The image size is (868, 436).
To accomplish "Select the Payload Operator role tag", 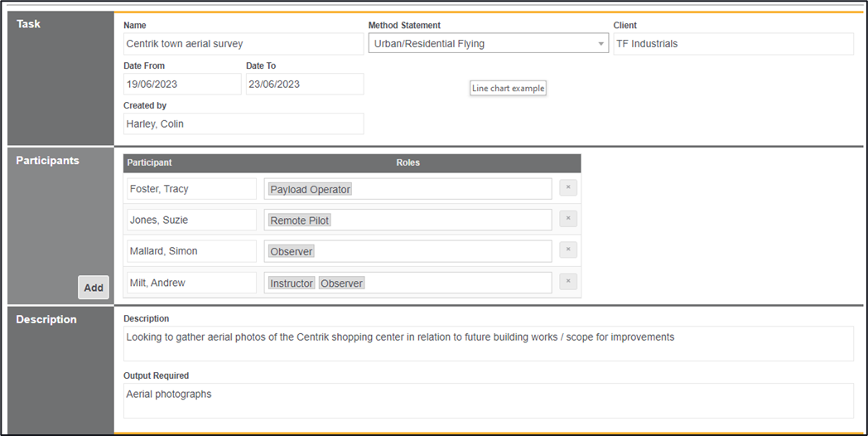I will pyautogui.click(x=311, y=190).
